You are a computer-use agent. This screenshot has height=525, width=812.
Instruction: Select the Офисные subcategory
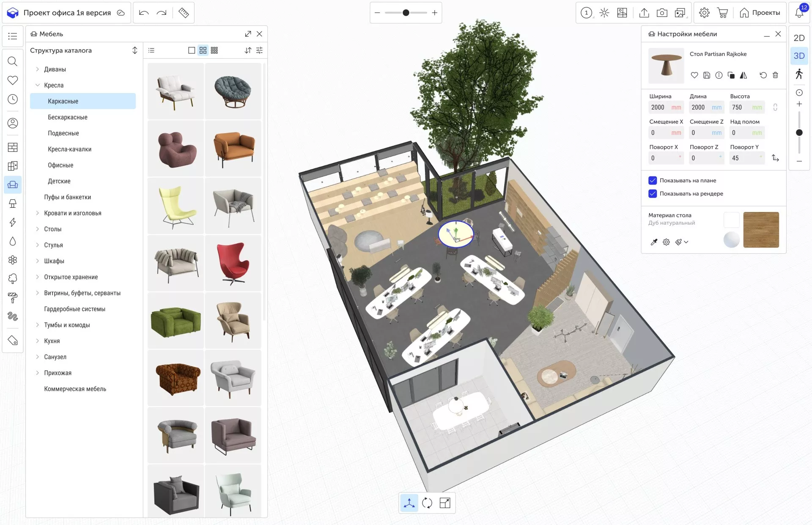click(60, 165)
